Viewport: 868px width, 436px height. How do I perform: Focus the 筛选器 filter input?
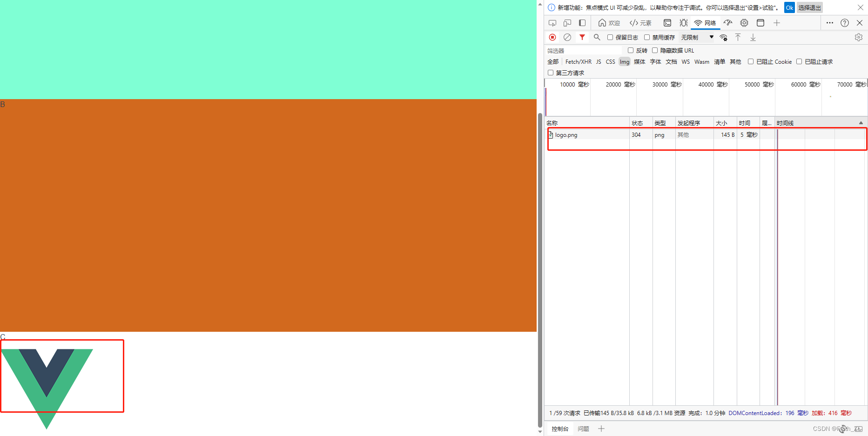(x=584, y=50)
